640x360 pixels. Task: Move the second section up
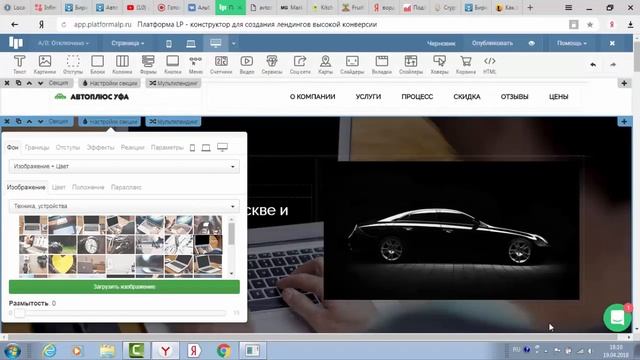tap(29, 121)
